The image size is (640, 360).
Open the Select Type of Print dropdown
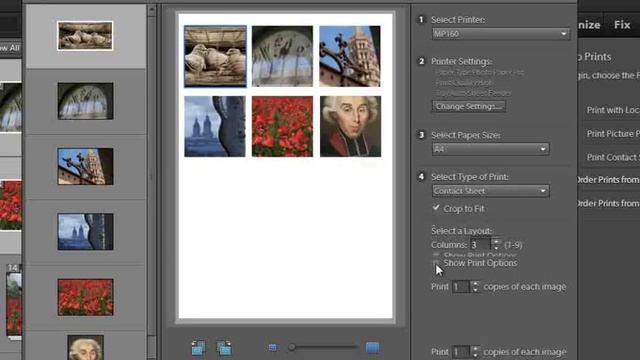(x=491, y=191)
